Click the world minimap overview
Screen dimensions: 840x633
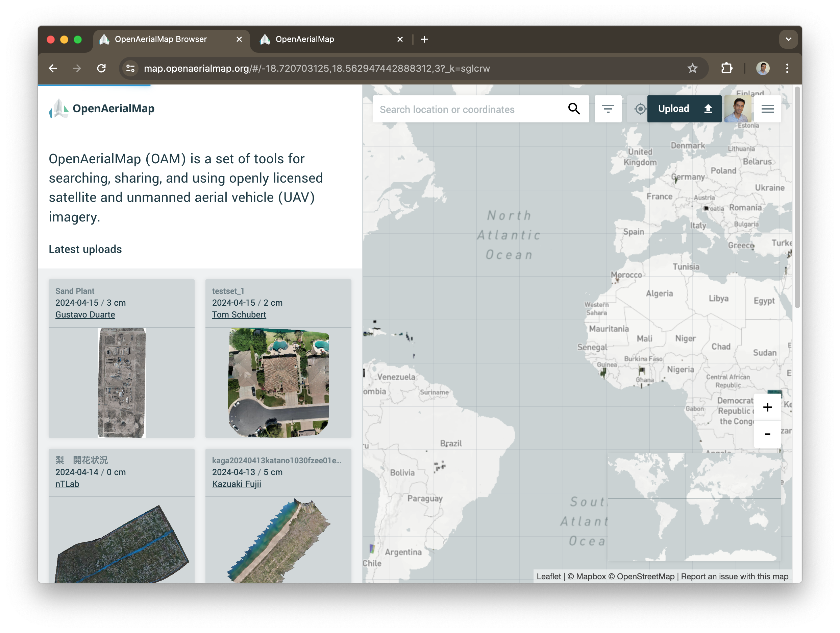point(694,507)
